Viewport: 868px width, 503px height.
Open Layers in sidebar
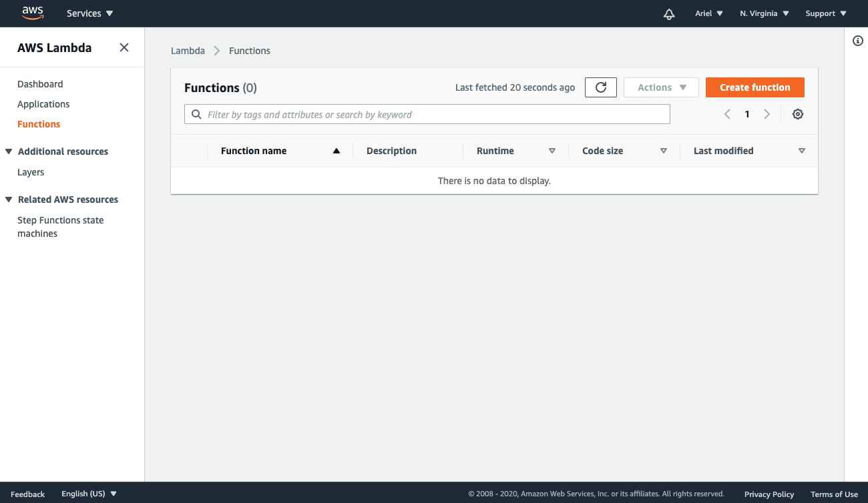click(31, 172)
